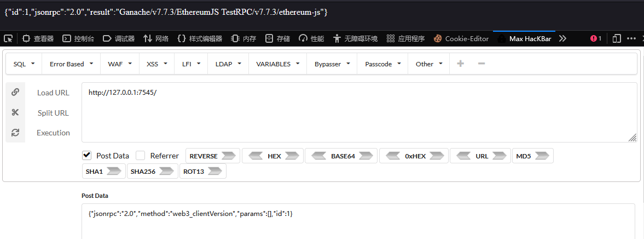Click into the Post Data text area
The height and width of the screenshot is (239, 644).
point(359,221)
